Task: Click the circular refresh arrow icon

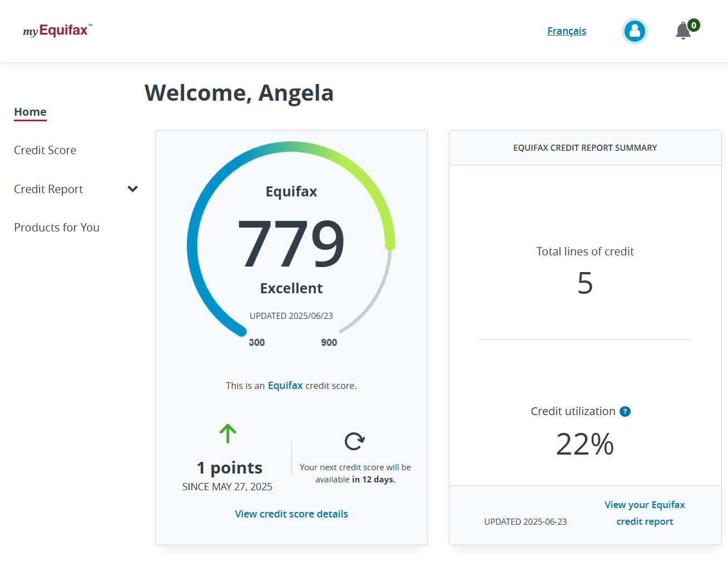Action: pos(354,441)
